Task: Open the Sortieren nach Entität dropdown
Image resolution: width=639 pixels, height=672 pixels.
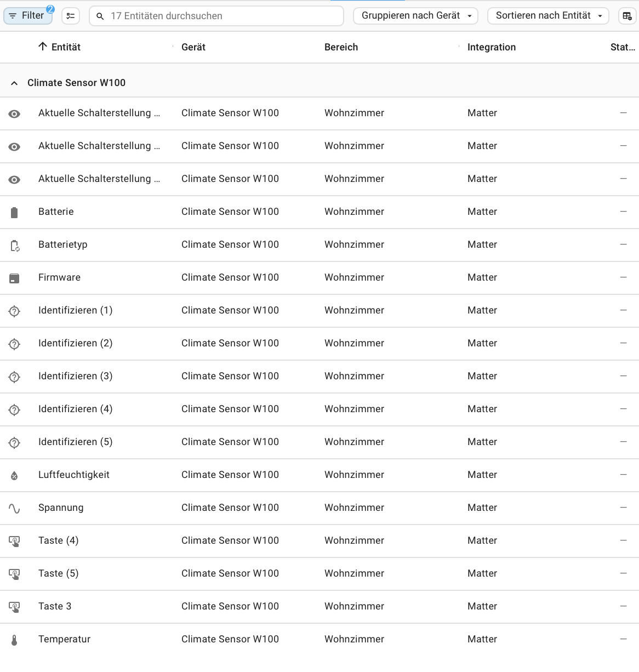Action: pyautogui.click(x=548, y=16)
